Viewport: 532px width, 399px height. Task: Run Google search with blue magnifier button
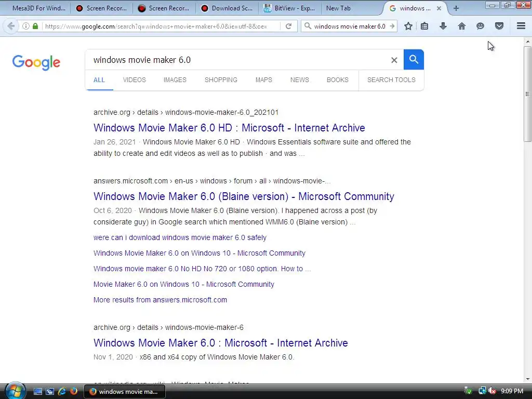414,59
